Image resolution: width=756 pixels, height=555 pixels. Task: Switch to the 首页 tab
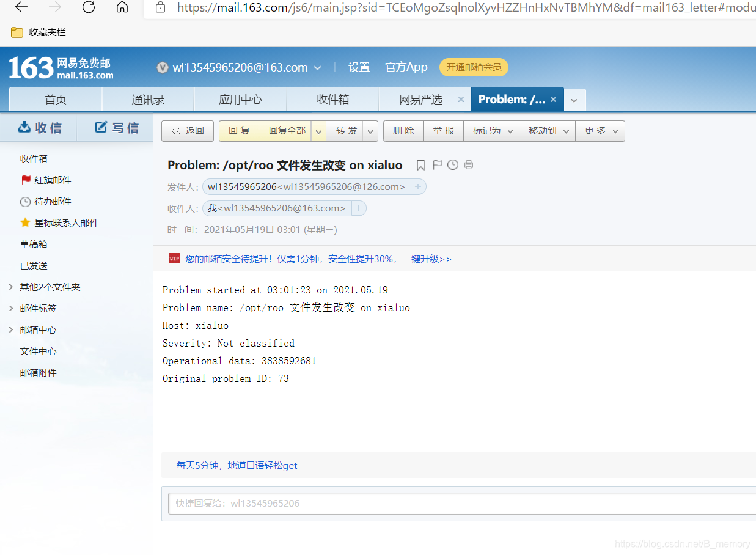click(x=56, y=100)
